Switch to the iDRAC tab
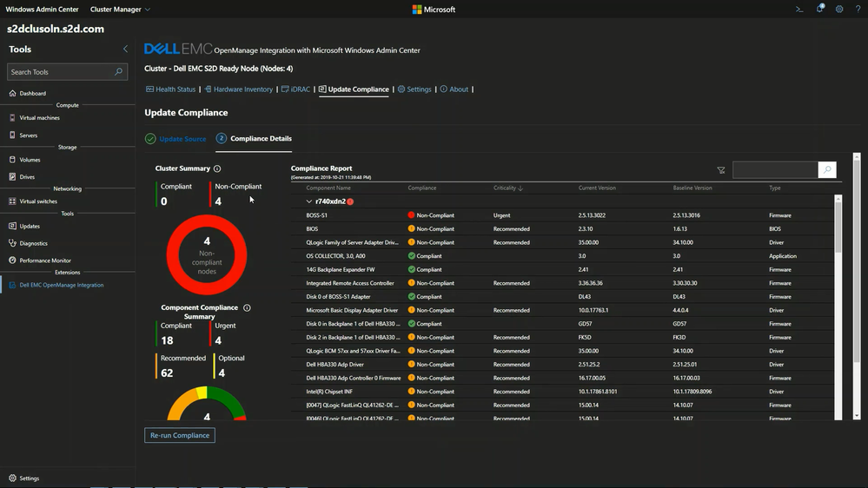The image size is (868, 488). coord(295,89)
